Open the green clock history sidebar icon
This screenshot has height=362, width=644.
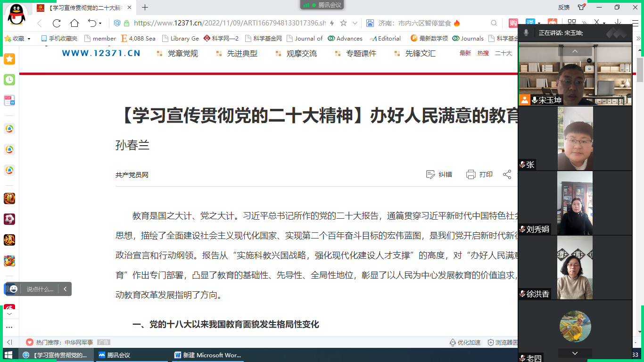[9, 80]
